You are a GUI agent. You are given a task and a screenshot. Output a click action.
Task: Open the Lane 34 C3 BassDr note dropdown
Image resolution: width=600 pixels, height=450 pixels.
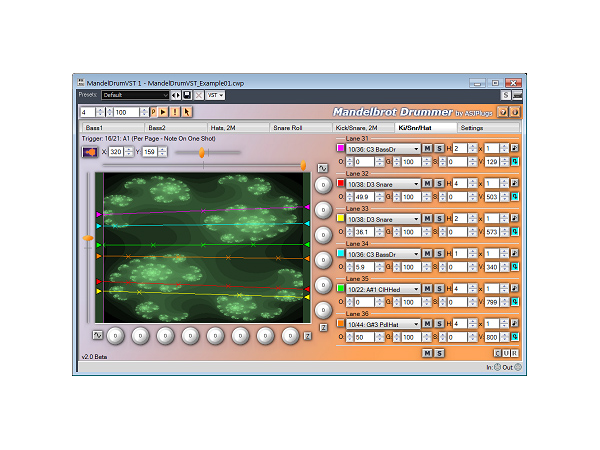tap(383, 254)
